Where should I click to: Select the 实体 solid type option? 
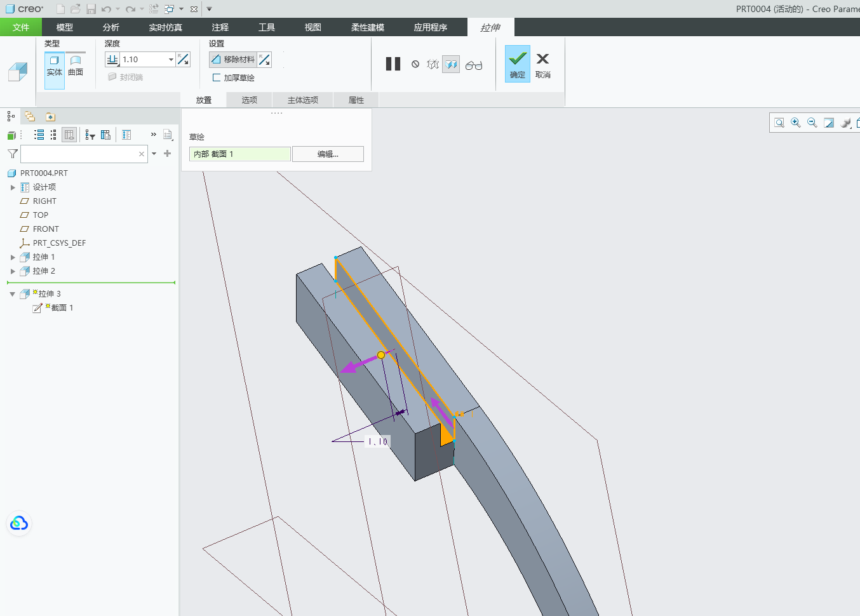(55, 66)
